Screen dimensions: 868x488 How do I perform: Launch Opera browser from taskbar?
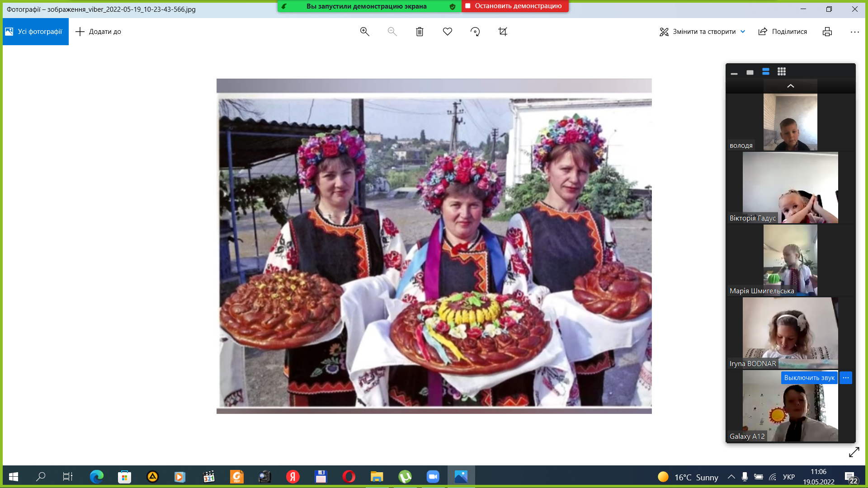point(349,477)
